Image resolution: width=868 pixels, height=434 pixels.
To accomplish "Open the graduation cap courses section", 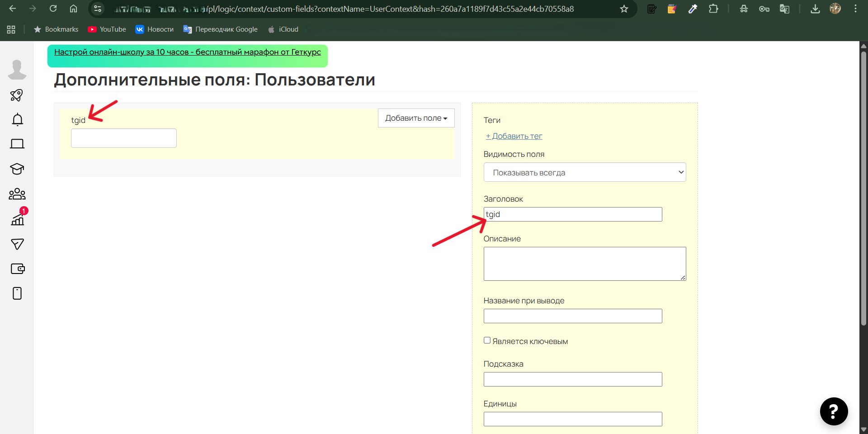I will click(x=17, y=169).
